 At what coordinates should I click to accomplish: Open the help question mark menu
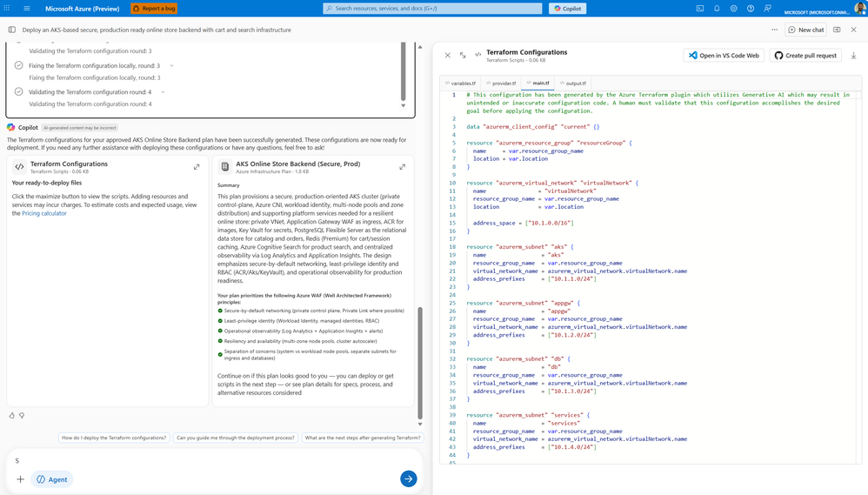tap(750, 9)
